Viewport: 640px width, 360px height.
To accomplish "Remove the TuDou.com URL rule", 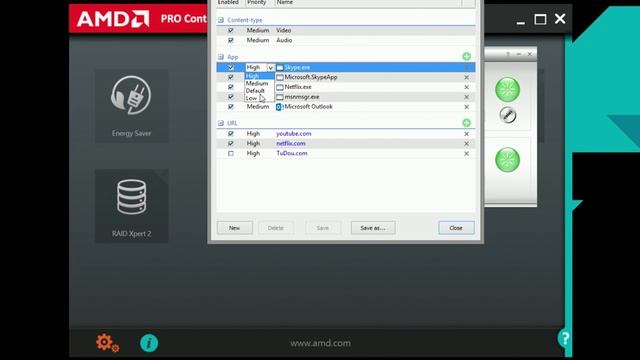I will 467,153.
